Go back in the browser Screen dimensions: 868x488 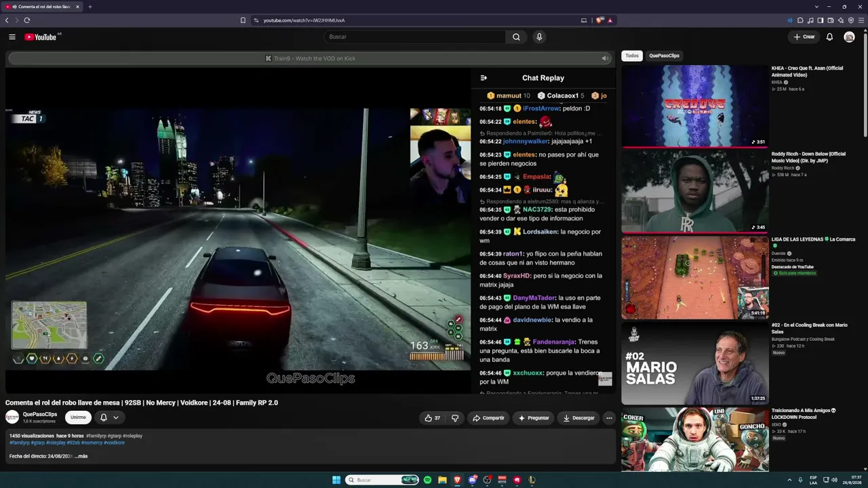coord(7,20)
